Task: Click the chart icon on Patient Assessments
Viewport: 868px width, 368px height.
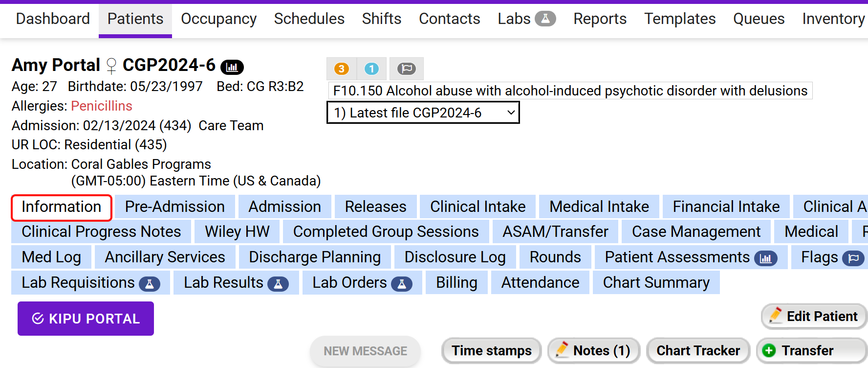Action: click(x=765, y=258)
